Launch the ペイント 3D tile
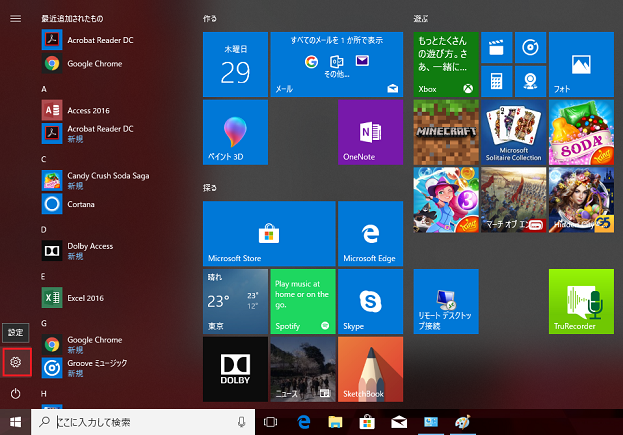Image resolution: width=623 pixels, height=435 pixels. click(235, 132)
